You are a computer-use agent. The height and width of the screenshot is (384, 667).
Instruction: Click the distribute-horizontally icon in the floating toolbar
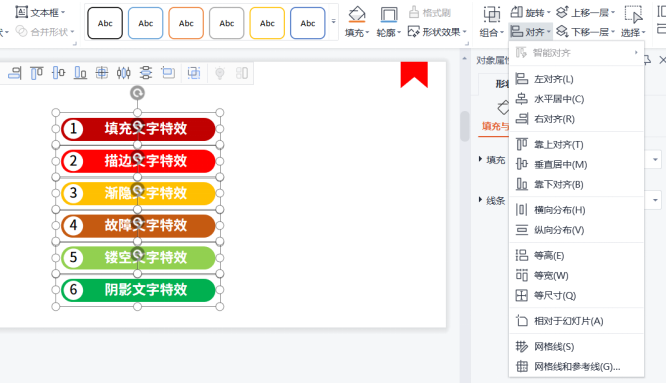(123, 73)
